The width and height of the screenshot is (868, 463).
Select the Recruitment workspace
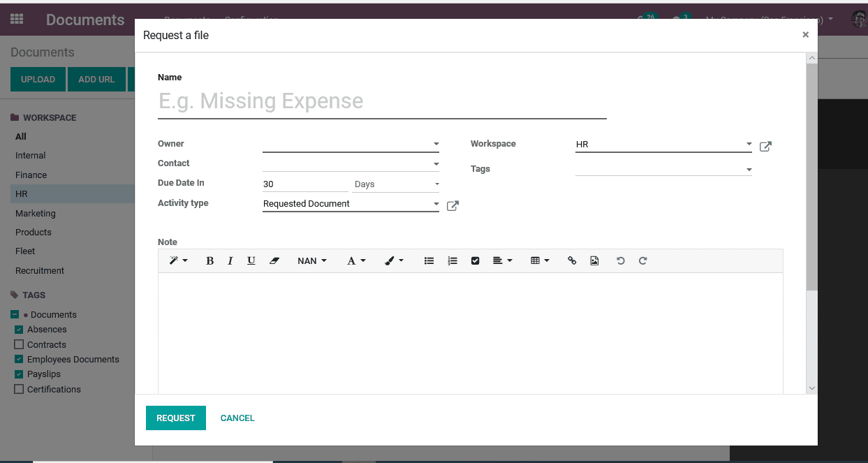point(40,270)
